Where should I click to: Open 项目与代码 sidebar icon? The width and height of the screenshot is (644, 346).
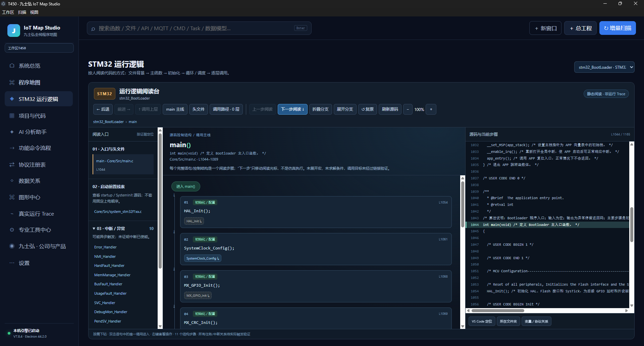(x=12, y=116)
